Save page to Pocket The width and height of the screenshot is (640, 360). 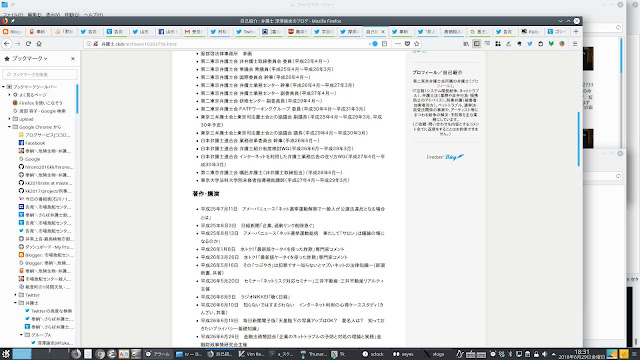(x=407, y=44)
